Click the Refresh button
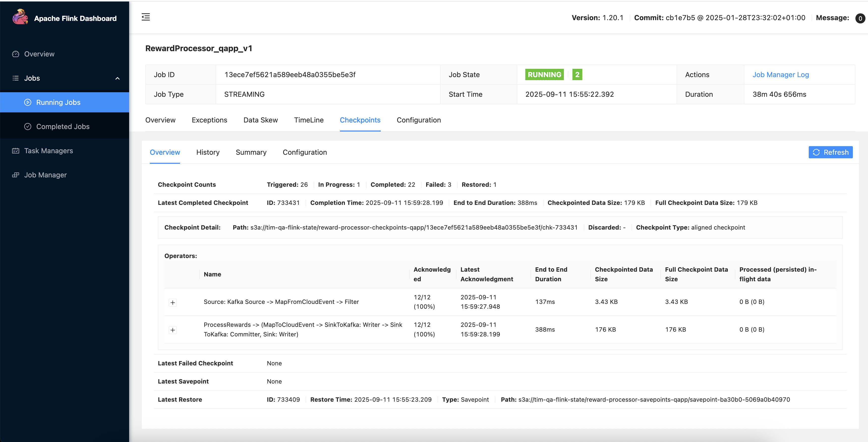Screen dimensions: 868x442 [830, 152]
